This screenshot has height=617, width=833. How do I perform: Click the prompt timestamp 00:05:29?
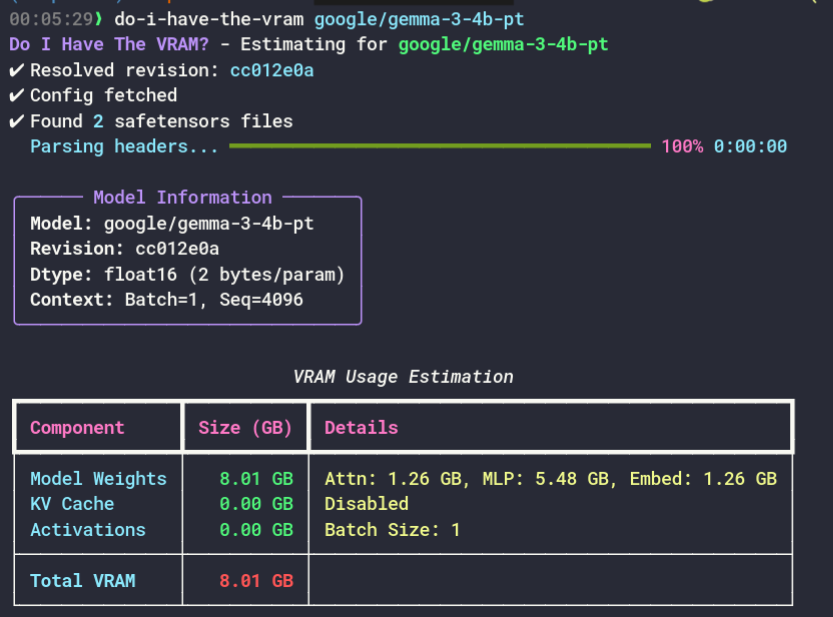click(51, 20)
